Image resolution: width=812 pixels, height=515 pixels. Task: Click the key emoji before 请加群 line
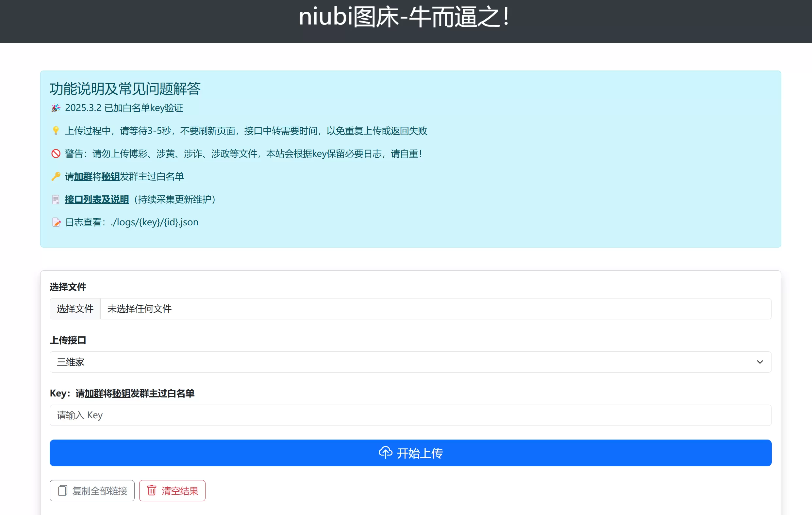(56, 176)
